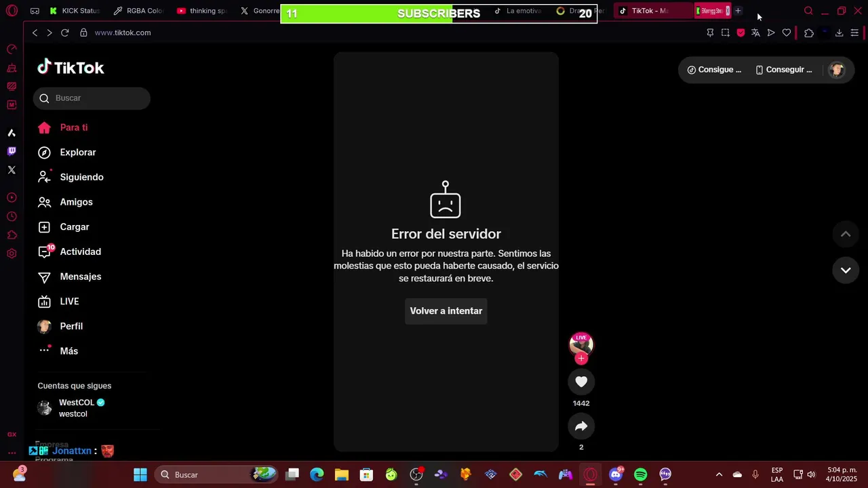Open the LIVE creator avatar
The height and width of the screenshot is (488, 868).
pos(581,344)
